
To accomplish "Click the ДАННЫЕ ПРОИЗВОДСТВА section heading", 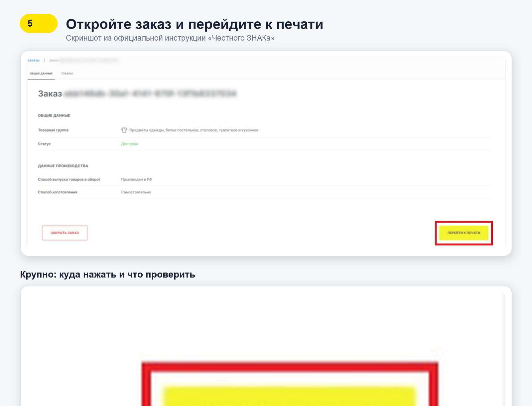I will pyautogui.click(x=63, y=166).
